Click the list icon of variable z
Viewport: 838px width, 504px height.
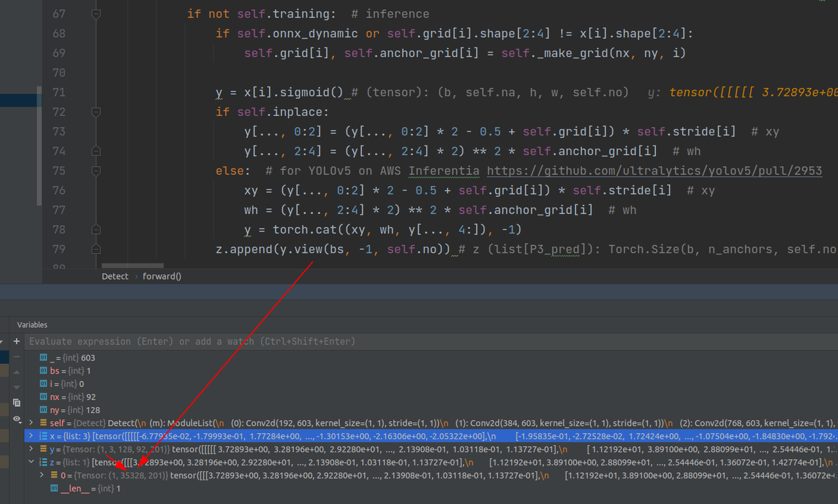(44, 462)
